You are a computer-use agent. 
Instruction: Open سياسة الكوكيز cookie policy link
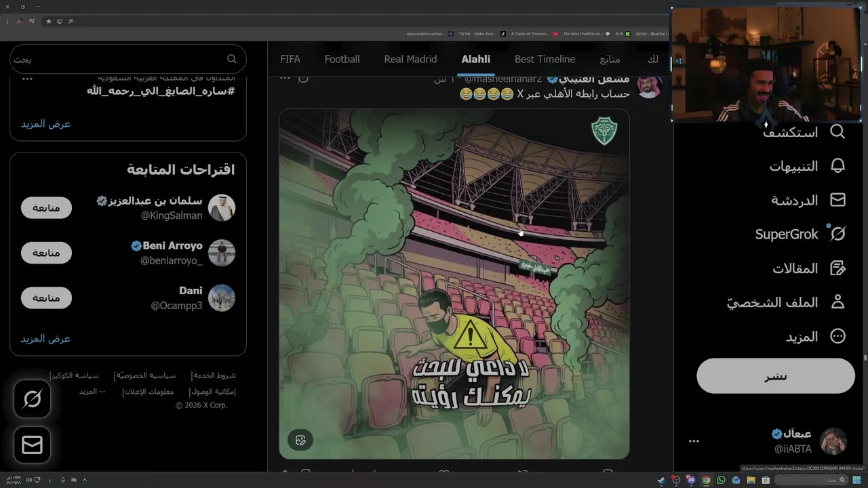click(x=75, y=375)
